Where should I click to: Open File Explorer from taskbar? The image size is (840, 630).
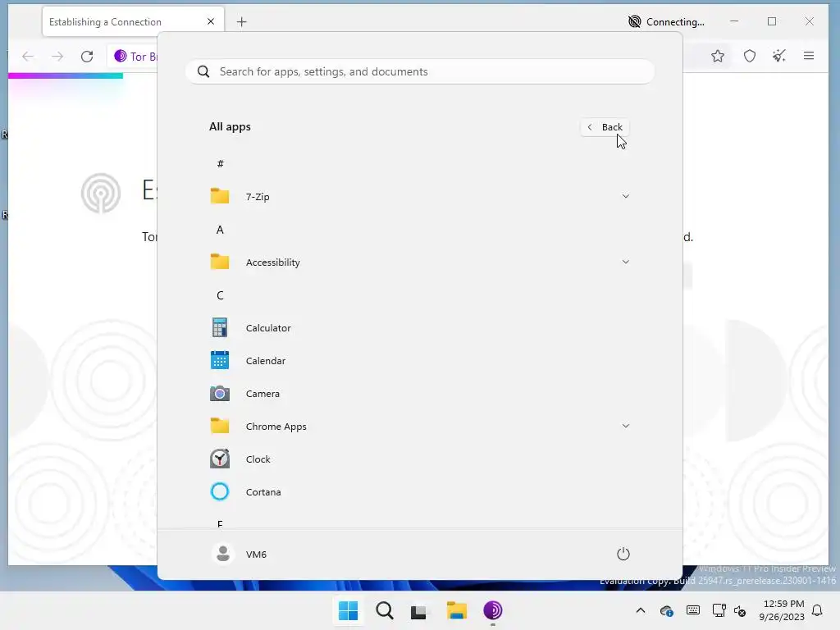(x=456, y=610)
